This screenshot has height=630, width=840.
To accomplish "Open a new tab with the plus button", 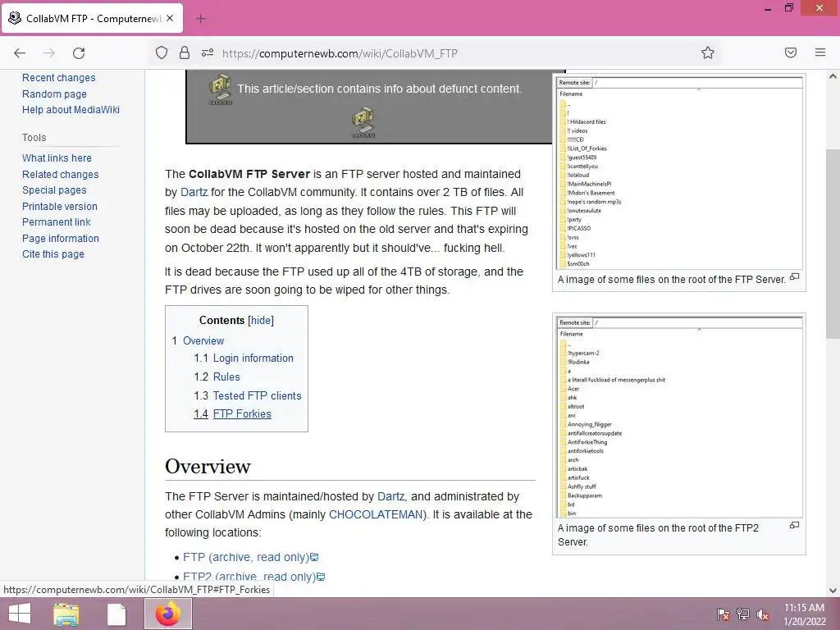I will coord(201,19).
